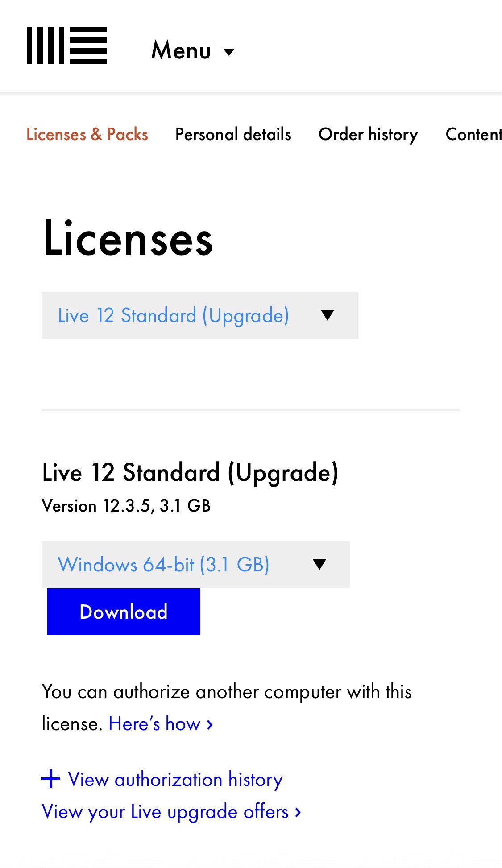Select the Licenses & Packs tab
This screenshot has width=502, height=868.
pyautogui.click(x=87, y=134)
